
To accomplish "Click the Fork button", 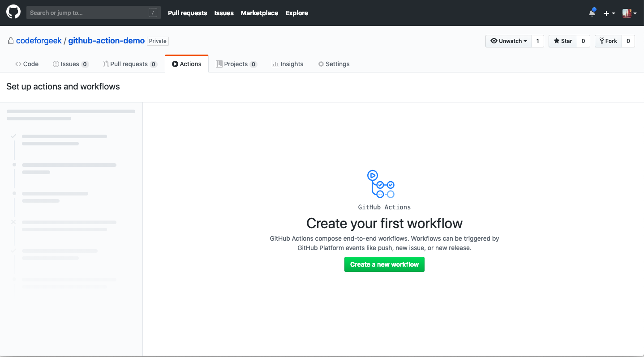I will tap(608, 41).
